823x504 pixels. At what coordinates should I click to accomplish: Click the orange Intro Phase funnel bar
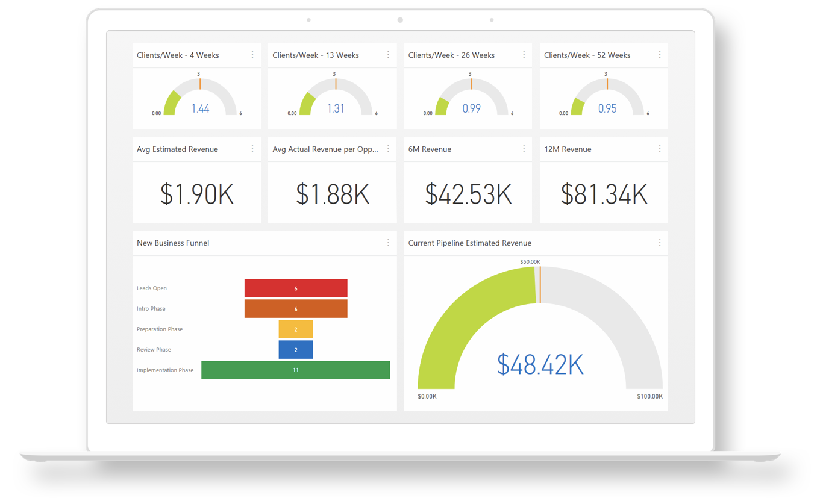click(296, 309)
